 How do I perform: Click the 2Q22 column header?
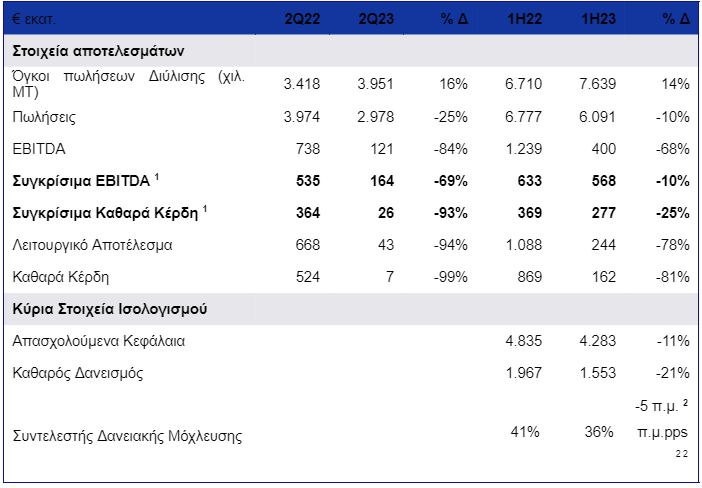302,19
